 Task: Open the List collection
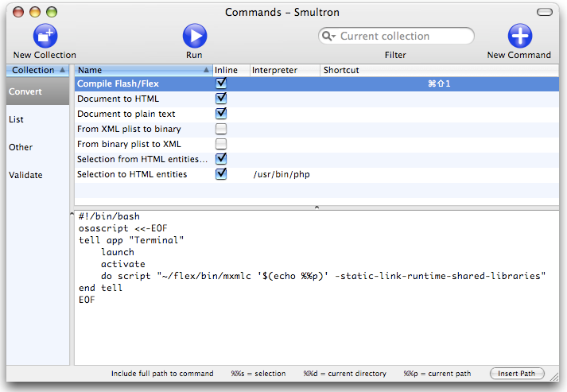tap(16, 119)
